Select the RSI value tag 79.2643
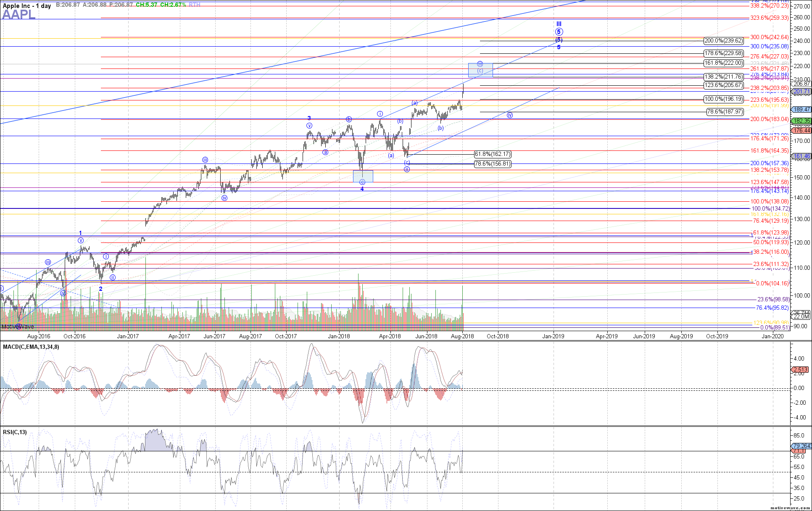812x511 pixels. tap(801, 446)
